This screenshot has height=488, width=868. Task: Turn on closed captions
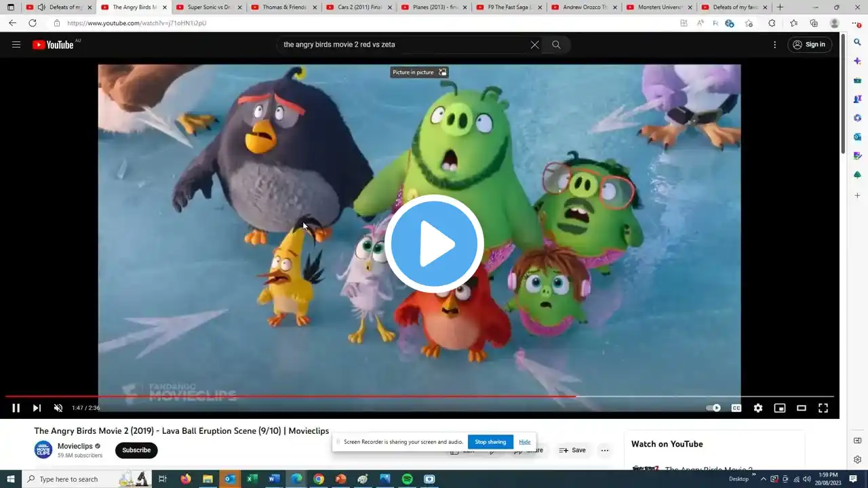[x=736, y=408]
